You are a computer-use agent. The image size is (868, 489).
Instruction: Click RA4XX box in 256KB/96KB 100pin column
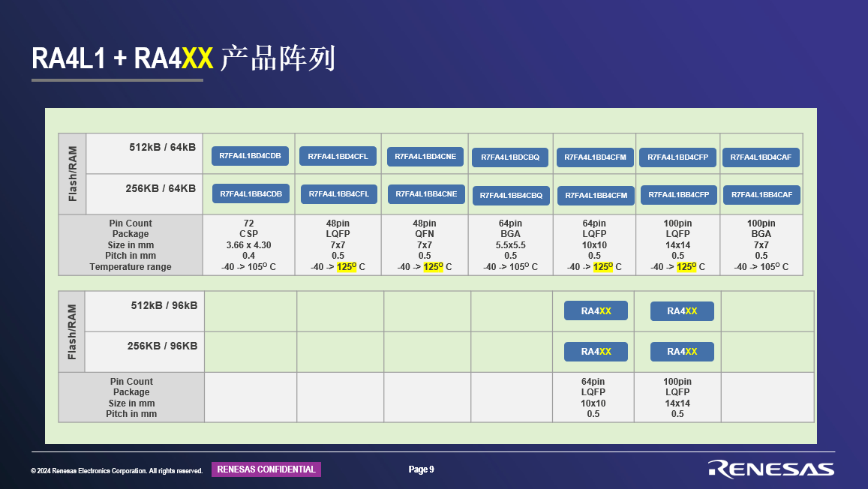coord(682,352)
